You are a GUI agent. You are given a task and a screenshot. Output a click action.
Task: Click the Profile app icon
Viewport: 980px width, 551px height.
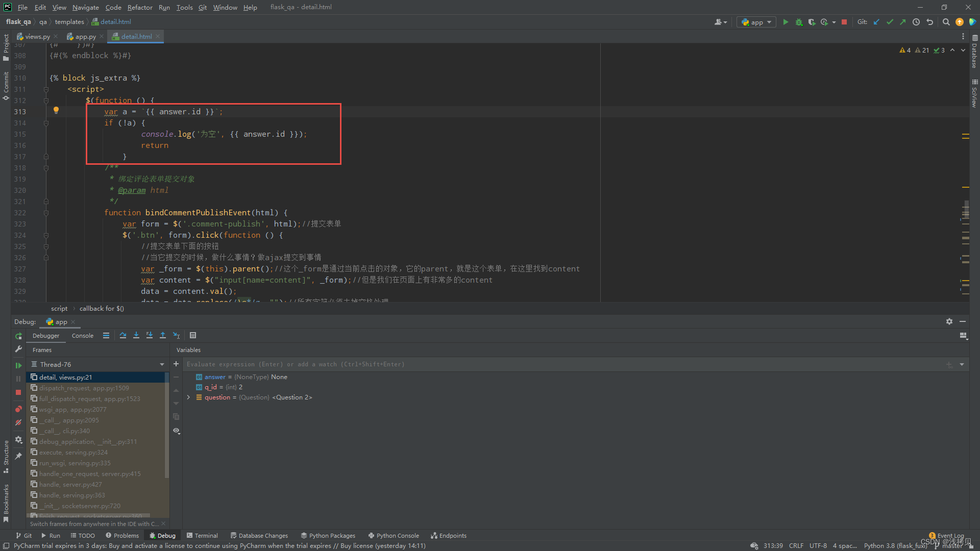pyautogui.click(x=824, y=22)
